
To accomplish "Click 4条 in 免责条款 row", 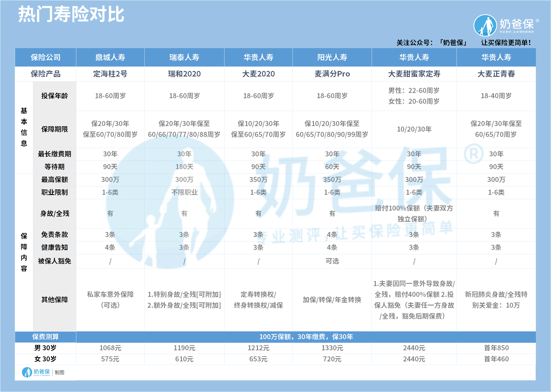I will tap(332, 235).
